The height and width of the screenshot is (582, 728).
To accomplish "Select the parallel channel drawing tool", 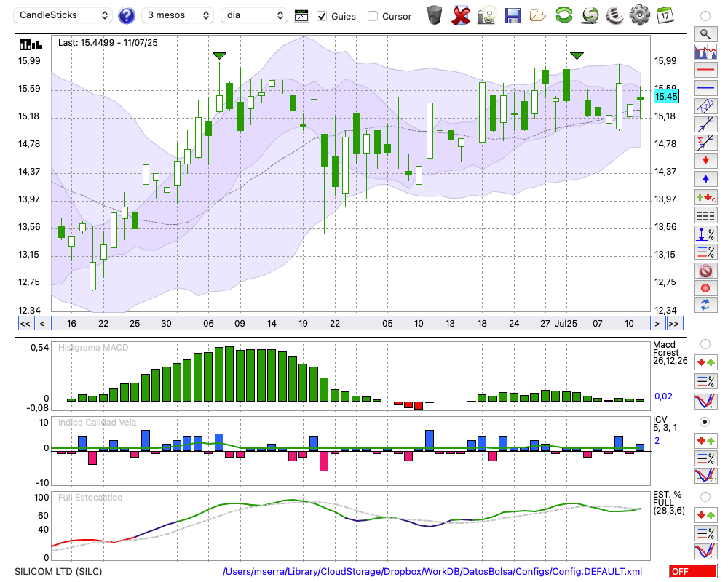I will (x=705, y=105).
